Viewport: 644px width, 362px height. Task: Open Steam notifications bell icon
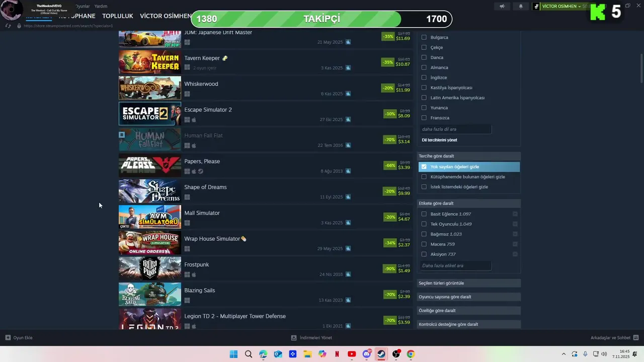(x=521, y=7)
